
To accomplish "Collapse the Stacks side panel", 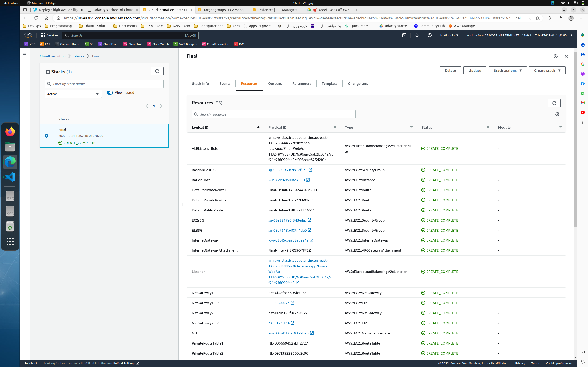I will point(181,204).
